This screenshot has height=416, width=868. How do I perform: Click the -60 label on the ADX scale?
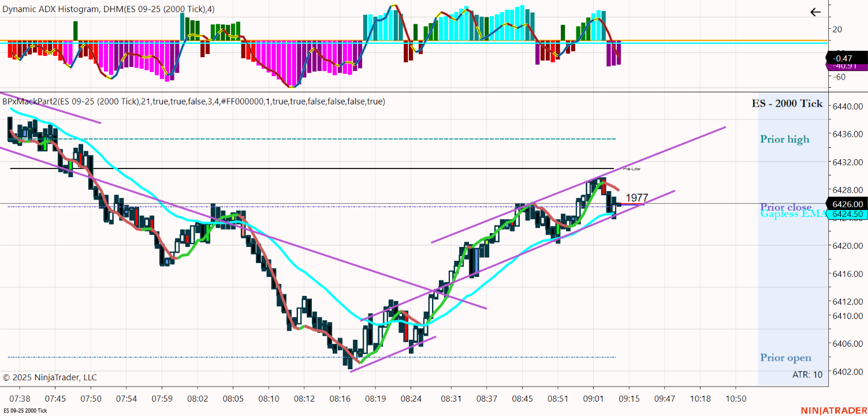click(x=839, y=77)
